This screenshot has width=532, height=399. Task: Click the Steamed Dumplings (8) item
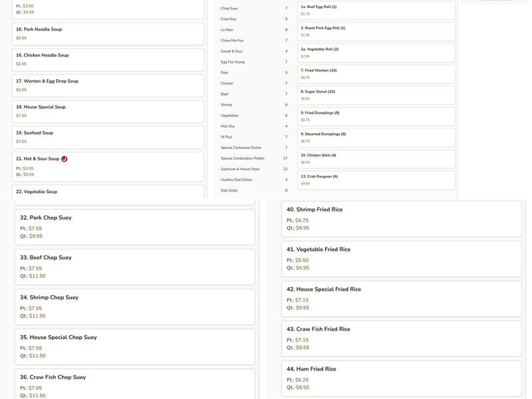[x=376, y=138]
